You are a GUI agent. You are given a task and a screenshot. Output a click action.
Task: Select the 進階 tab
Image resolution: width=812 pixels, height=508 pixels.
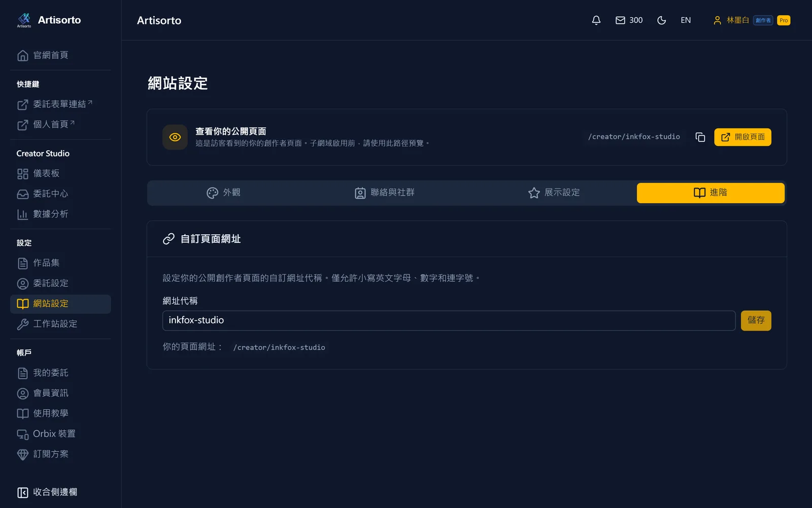click(x=710, y=193)
